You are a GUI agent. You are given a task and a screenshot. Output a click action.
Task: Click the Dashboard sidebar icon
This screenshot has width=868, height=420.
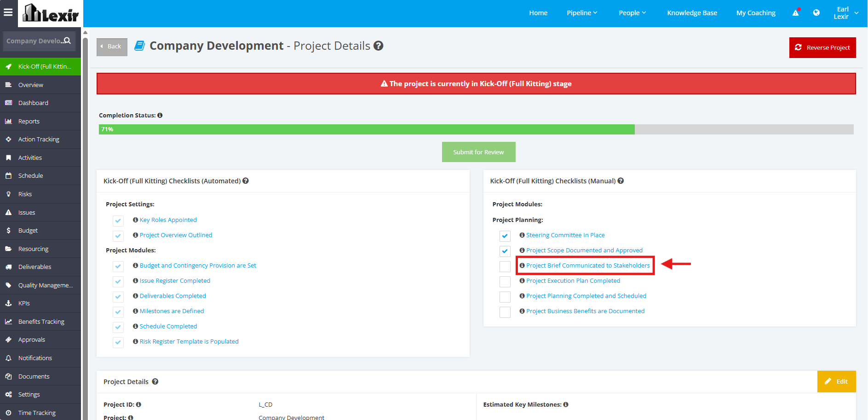(x=8, y=103)
